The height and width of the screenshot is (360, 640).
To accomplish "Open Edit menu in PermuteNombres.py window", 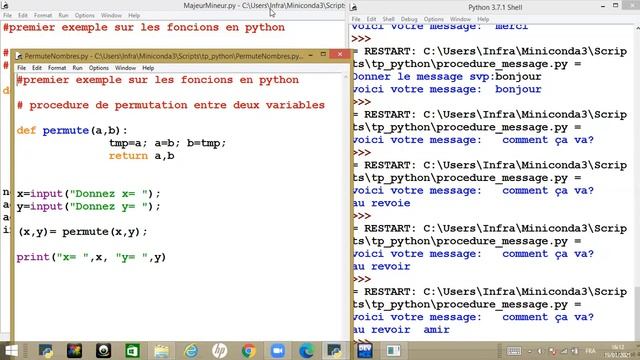I will (x=37, y=68).
